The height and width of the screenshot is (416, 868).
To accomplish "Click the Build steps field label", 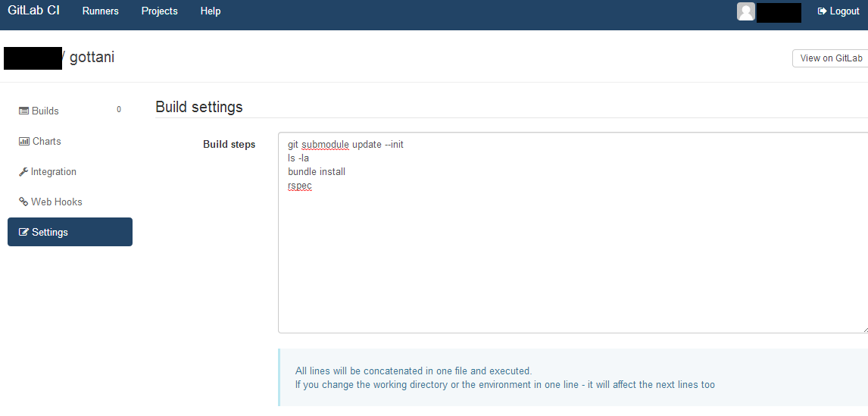I will click(x=229, y=145).
